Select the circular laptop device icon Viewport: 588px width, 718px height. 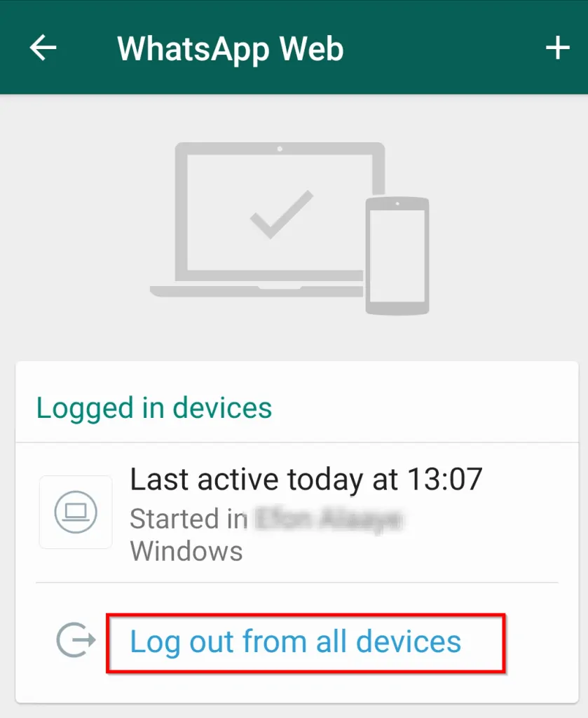coord(76,512)
